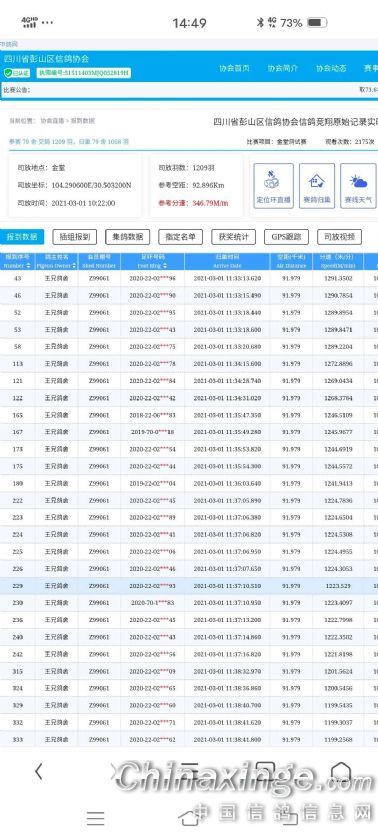
Task: Open the 定位环直播 live tracking icon
Action: point(273,186)
